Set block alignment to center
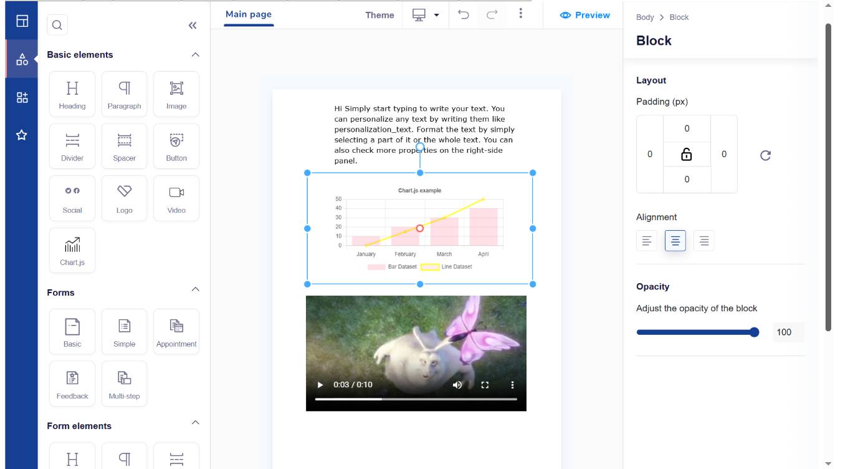Image resolution: width=868 pixels, height=469 pixels. [x=675, y=241]
